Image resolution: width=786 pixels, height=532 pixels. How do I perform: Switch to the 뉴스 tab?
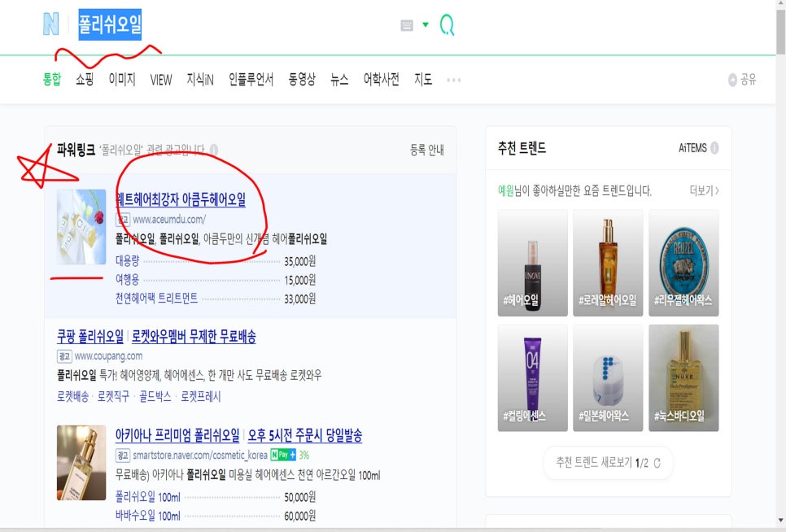[x=339, y=79]
